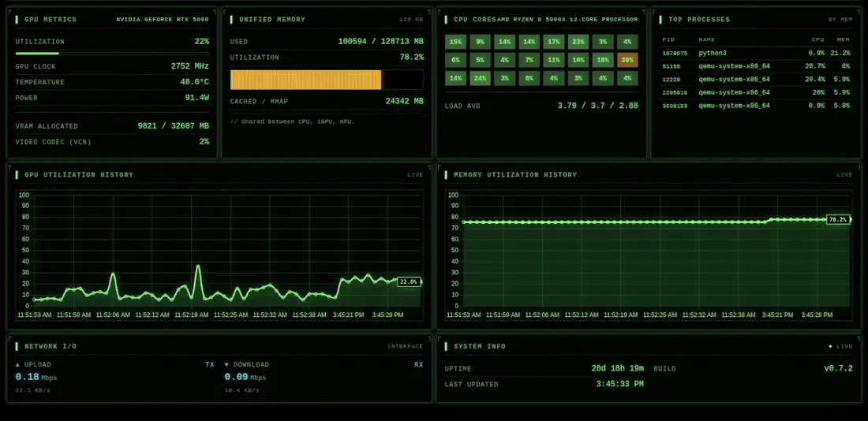Click the 11% CPU core tile
This screenshot has height=421, width=868.
554,60
